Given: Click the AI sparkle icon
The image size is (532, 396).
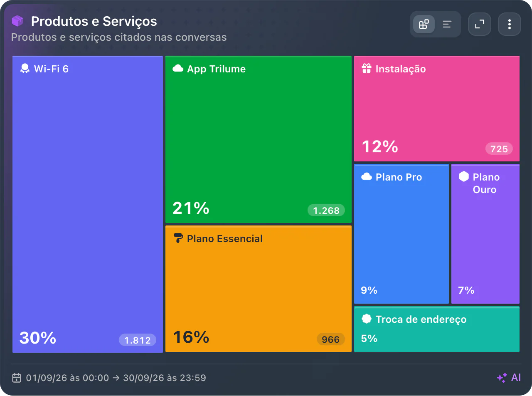Looking at the screenshot, I should coord(502,378).
